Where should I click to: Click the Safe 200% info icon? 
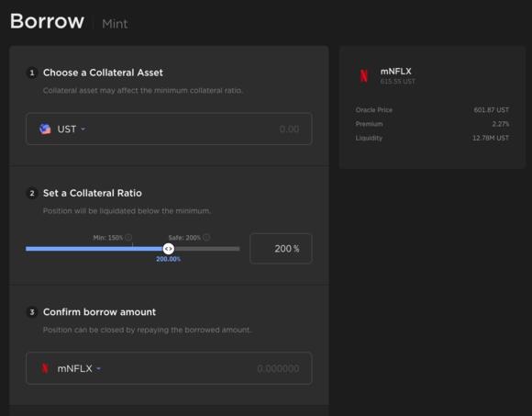(x=206, y=237)
